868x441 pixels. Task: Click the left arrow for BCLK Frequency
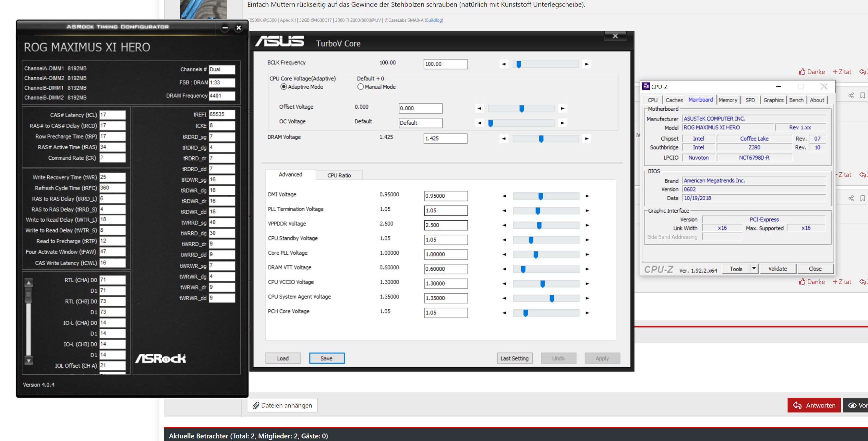tap(504, 64)
